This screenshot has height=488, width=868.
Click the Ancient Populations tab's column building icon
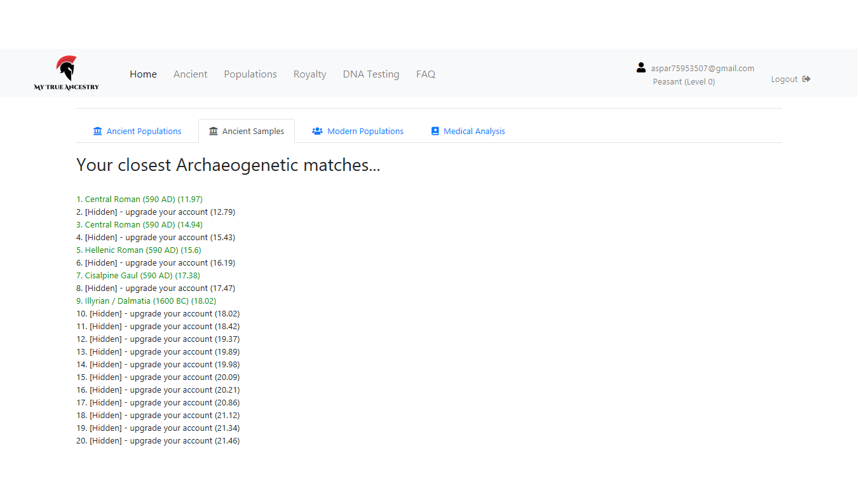pyautogui.click(x=97, y=131)
